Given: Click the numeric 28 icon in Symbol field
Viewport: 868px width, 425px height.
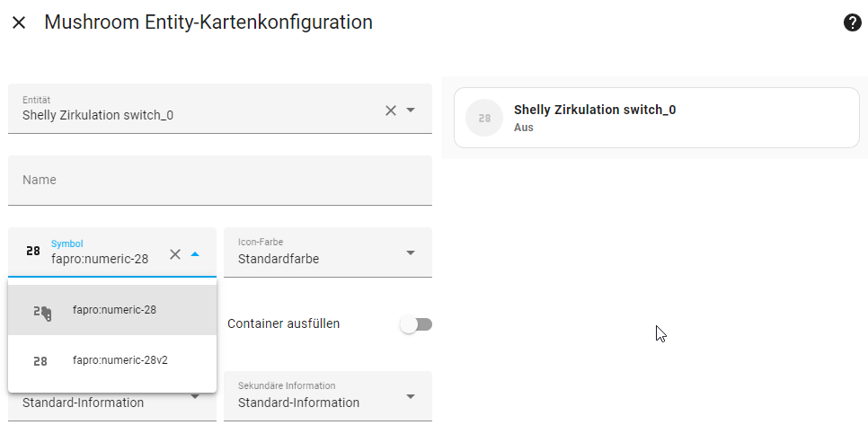Looking at the screenshot, I should point(33,252).
